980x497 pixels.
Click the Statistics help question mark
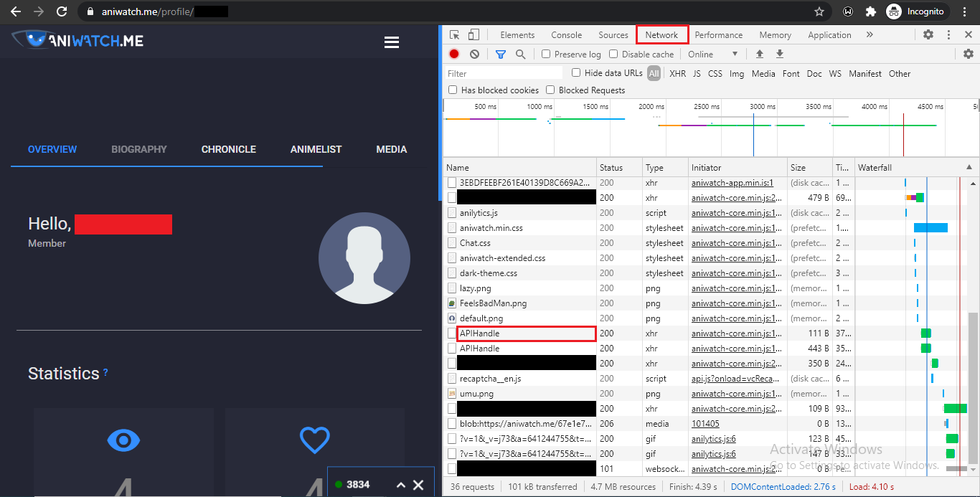(x=105, y=372)
